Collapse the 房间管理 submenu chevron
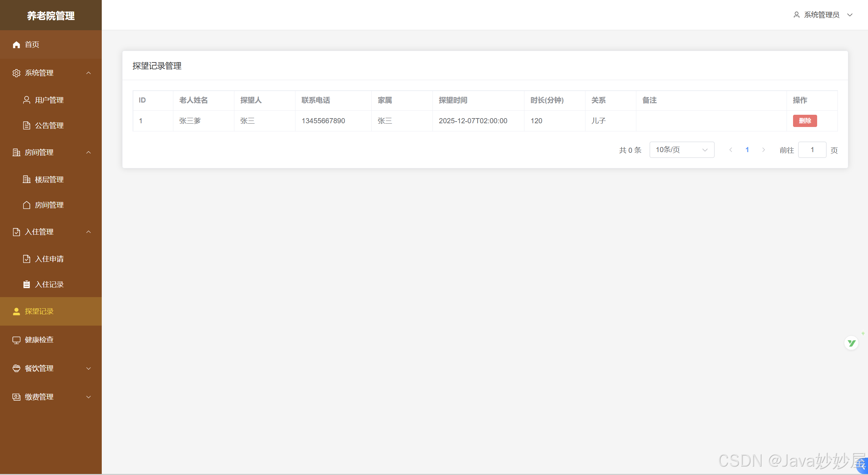The width and height of the screenshot is (868, 475). pos(89,152)
